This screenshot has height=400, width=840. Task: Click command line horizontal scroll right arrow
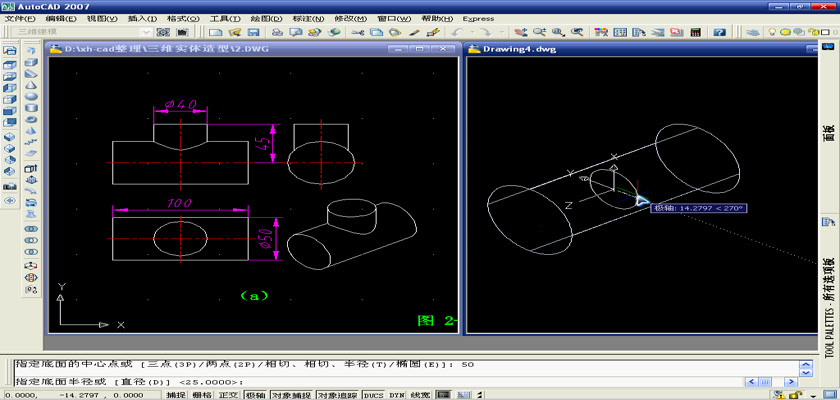(x=791, y=382)
